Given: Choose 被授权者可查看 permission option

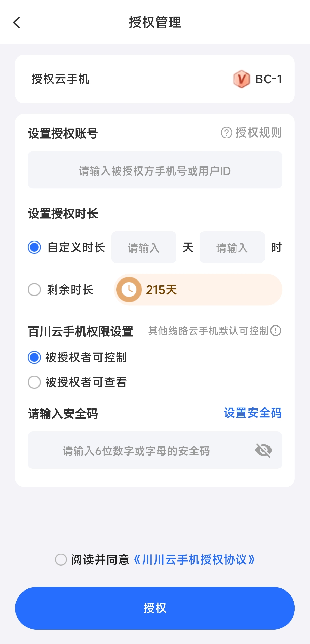Looking at the screenshot, I should point(34,382).
